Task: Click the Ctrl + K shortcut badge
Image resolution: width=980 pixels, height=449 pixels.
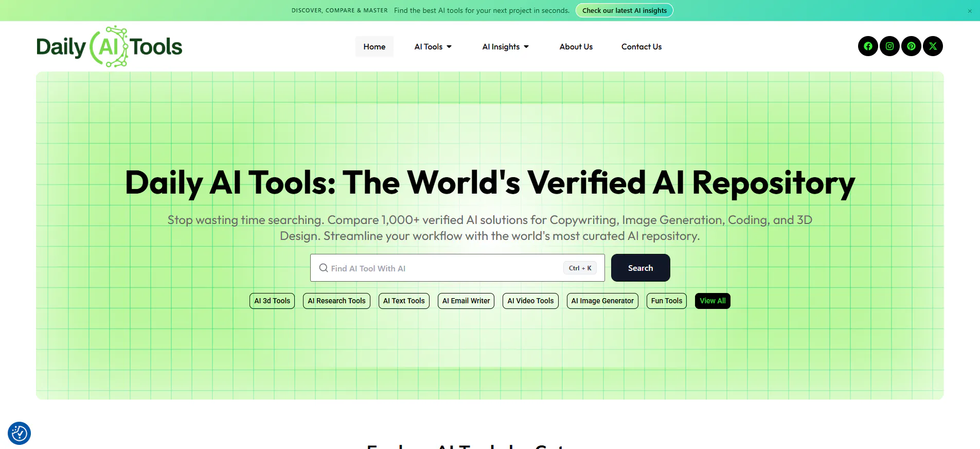Action: pyautogui.click(x=580, y=268)
